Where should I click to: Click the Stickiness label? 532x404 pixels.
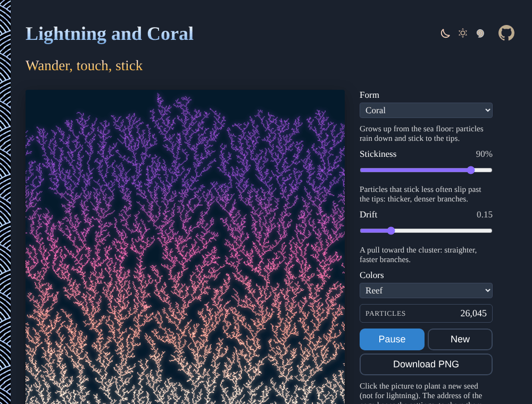[378, 154]
